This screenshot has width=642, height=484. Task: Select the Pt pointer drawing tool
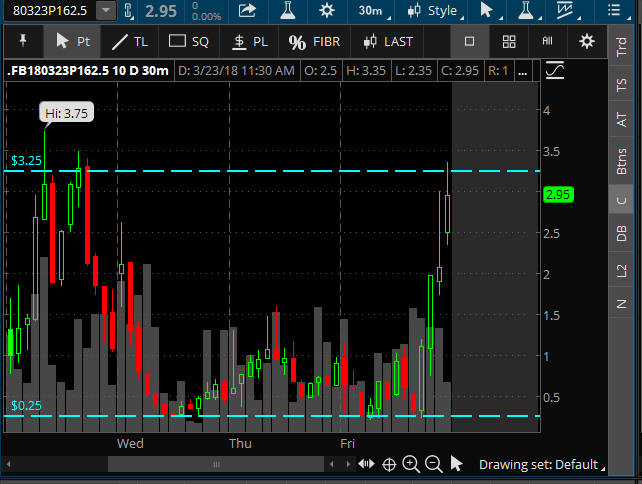[x=73, y=41]
